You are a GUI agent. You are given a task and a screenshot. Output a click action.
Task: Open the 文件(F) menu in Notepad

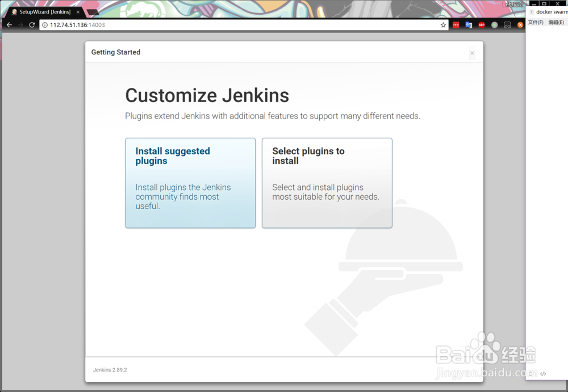point(534,22)
